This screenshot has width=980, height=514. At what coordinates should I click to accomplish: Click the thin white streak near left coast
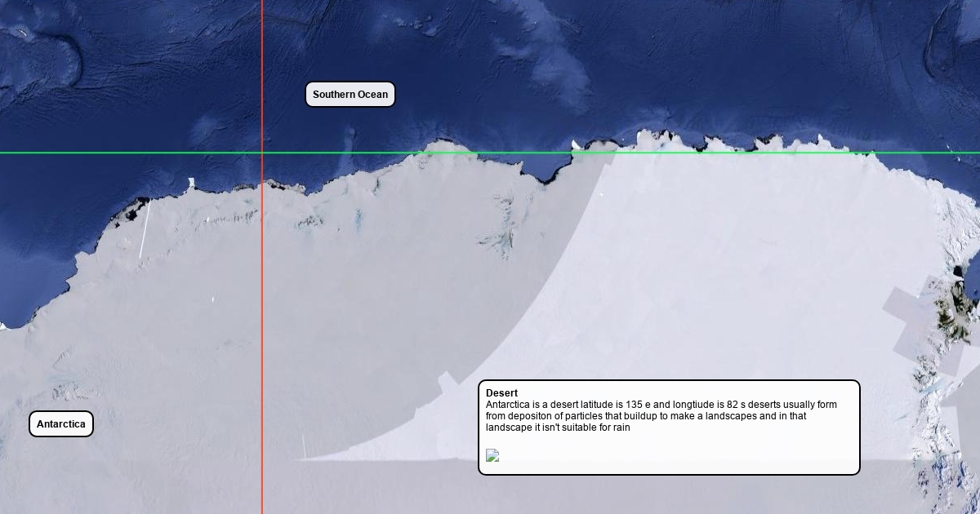(144, 231)
